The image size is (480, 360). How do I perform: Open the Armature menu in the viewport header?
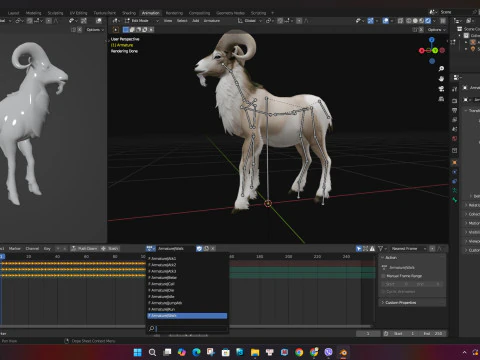(212, 21)
